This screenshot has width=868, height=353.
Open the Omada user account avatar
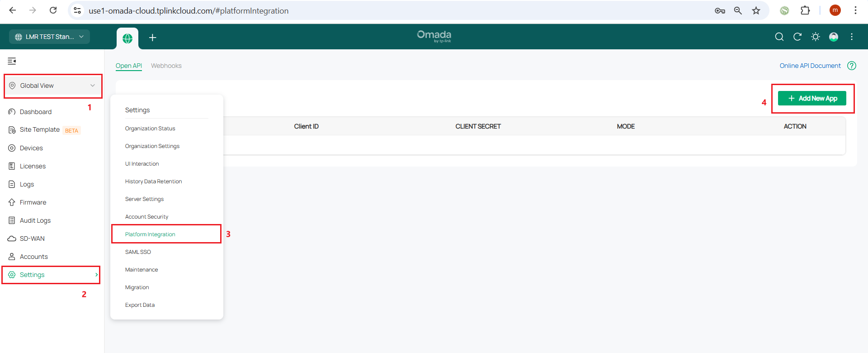[834, 37]
